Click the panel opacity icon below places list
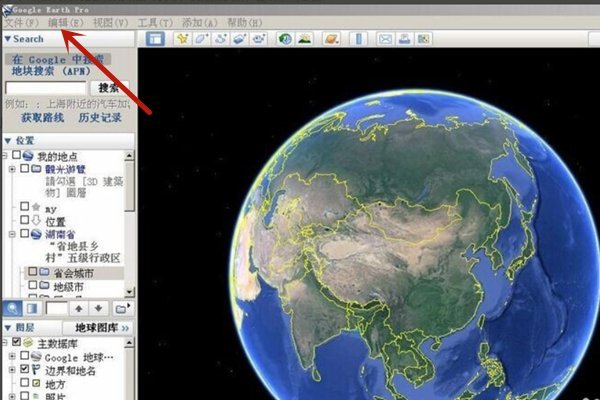This screenshot has width=600, height=400. pos(32,308)
